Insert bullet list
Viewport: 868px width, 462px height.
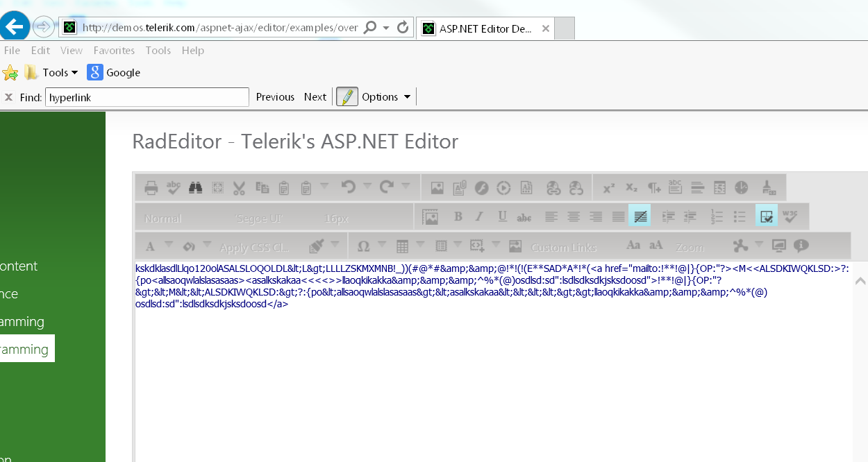(x=740, y=217)
